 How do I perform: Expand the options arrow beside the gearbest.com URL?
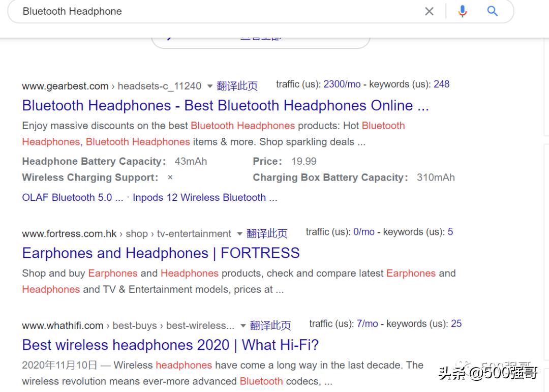click(x=209, y=86)
